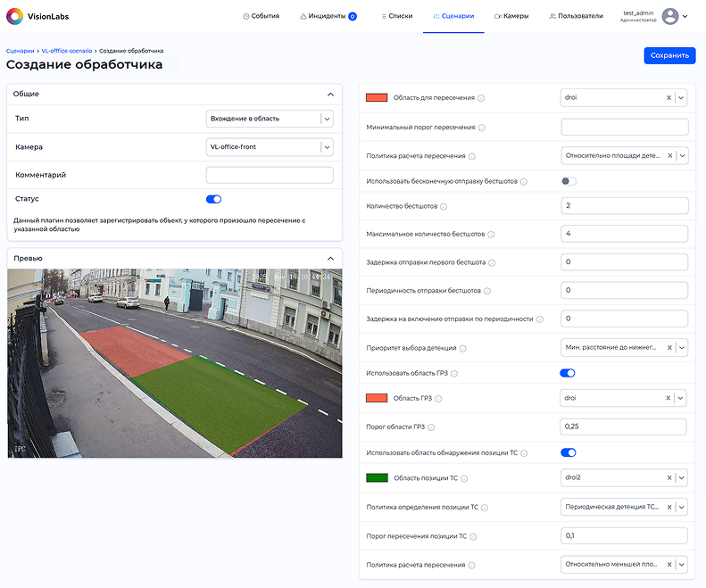The width and height of the screenshot is (706, 588).
Task: Expand Область позиции ТС dropdown arrow
Action: pyautogui.click(x=681, y=477)
